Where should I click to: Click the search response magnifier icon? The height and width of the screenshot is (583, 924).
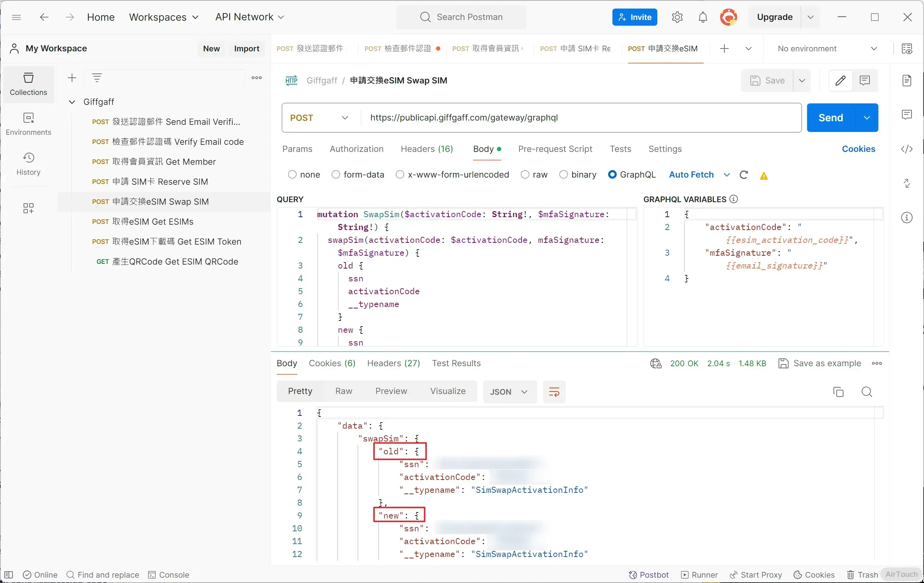pos(867,392)
